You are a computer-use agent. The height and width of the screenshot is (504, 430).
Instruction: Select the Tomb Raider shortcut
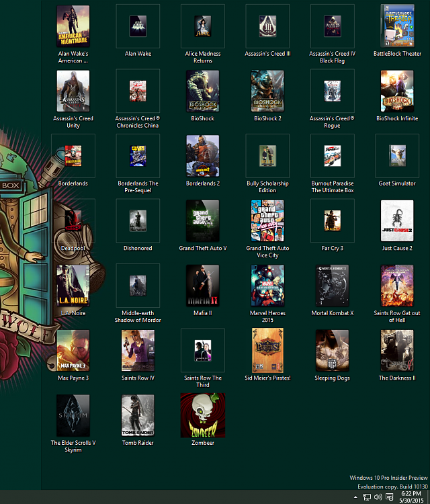(x=138, y=415)
